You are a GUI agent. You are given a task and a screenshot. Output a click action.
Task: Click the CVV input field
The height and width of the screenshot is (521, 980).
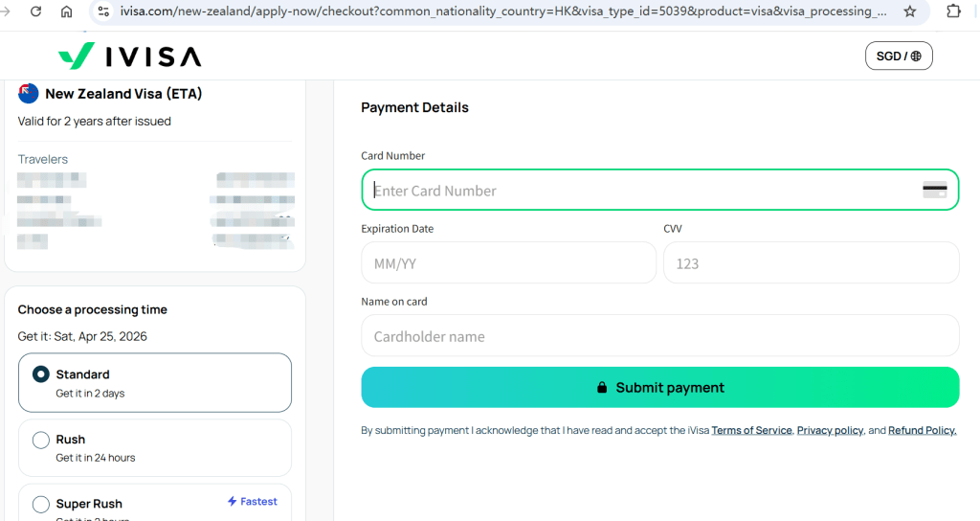[x=810, y=263]
